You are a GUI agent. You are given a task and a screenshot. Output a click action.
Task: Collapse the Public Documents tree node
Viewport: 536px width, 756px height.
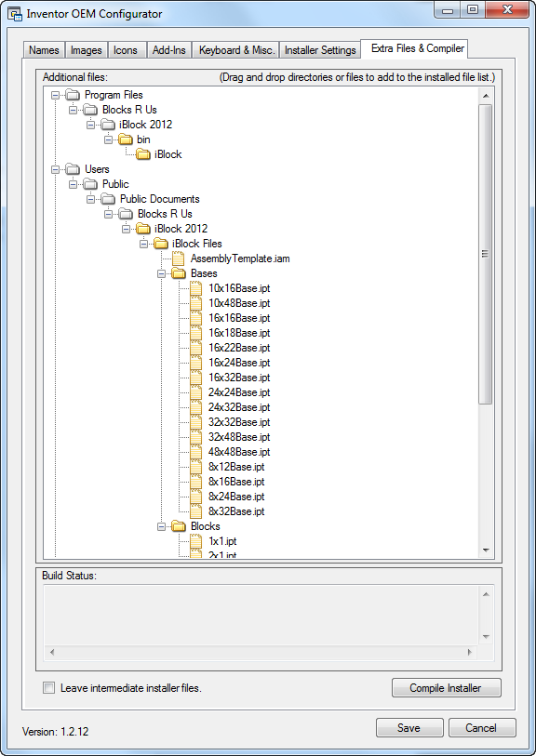coord(90,199)
